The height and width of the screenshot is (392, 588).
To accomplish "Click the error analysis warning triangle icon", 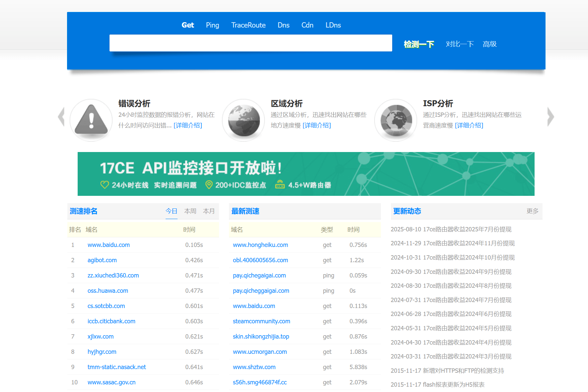I will pos(91,120).
